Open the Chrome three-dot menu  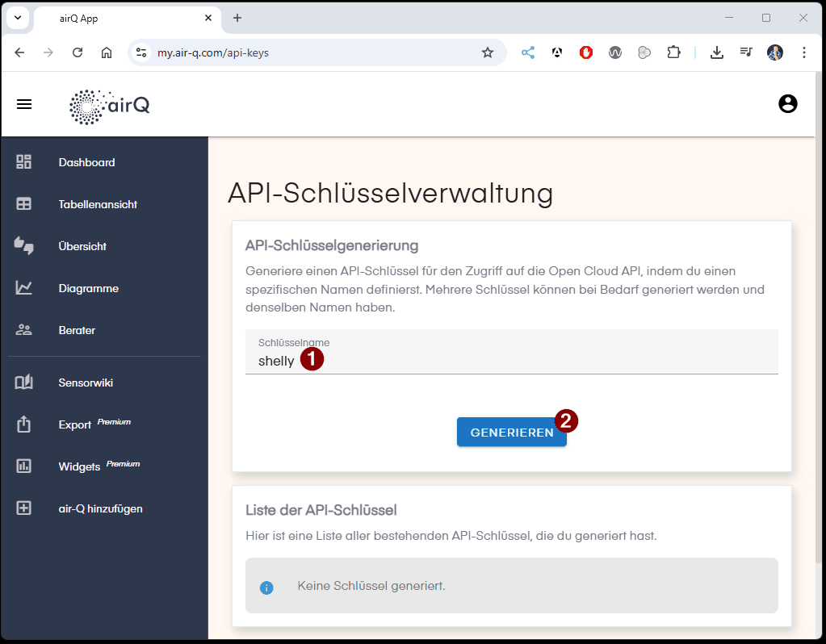(804, 52)
